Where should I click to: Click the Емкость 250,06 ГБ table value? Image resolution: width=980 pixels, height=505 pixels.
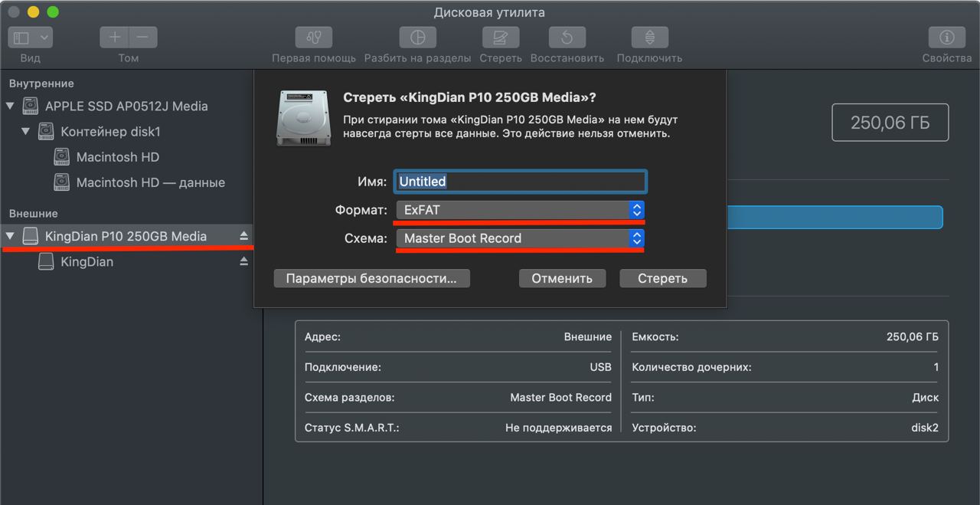coord(913,336)
